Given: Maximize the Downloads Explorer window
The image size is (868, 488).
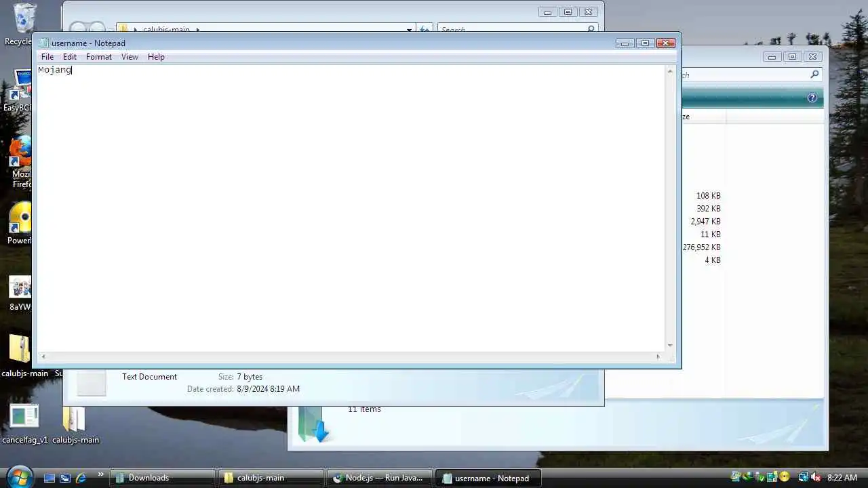Looking at the screenshot, I should pos(792,57).
